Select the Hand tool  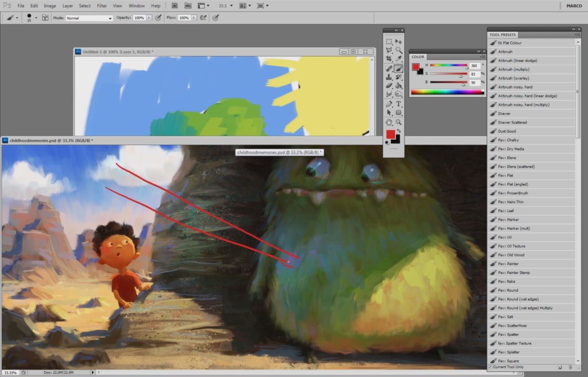click(389, 123)
